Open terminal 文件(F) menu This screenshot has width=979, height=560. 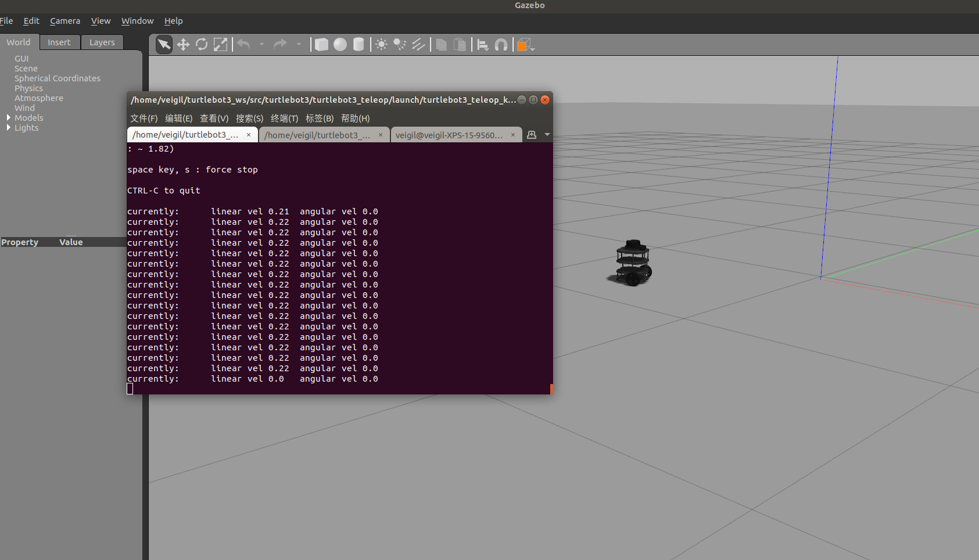tap(144, 119)
